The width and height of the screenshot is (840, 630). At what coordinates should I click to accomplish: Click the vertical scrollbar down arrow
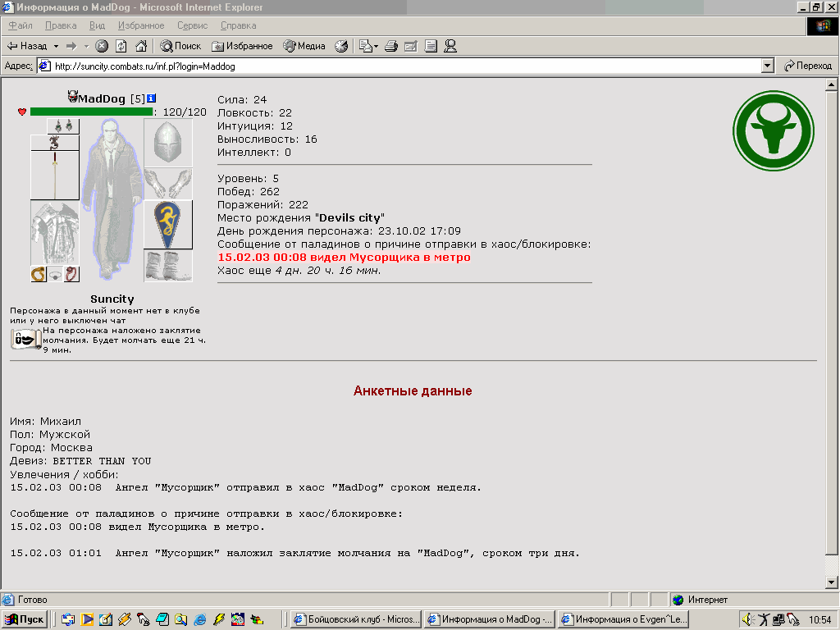(x=831, y=582)
